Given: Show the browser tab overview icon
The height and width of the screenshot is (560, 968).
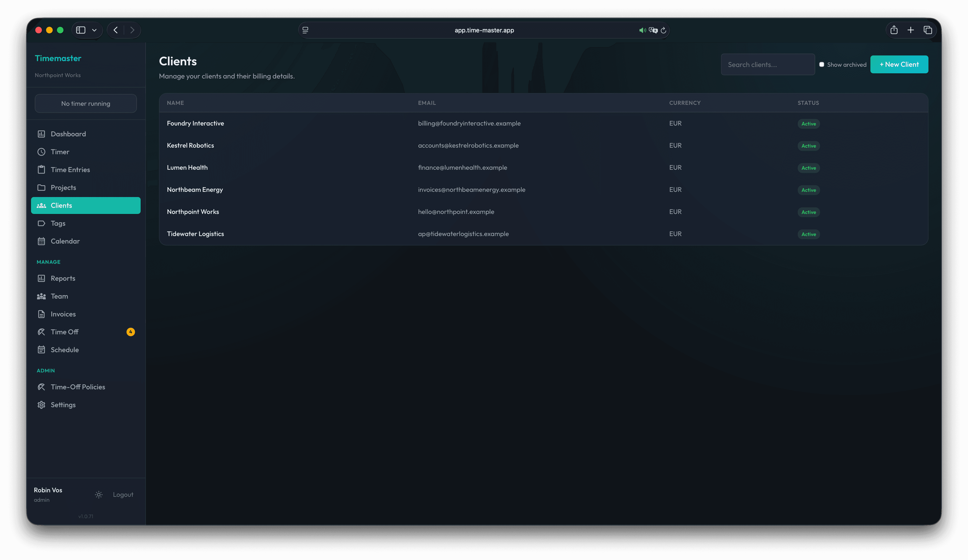Looking at the screenshot, I should 928,30.
